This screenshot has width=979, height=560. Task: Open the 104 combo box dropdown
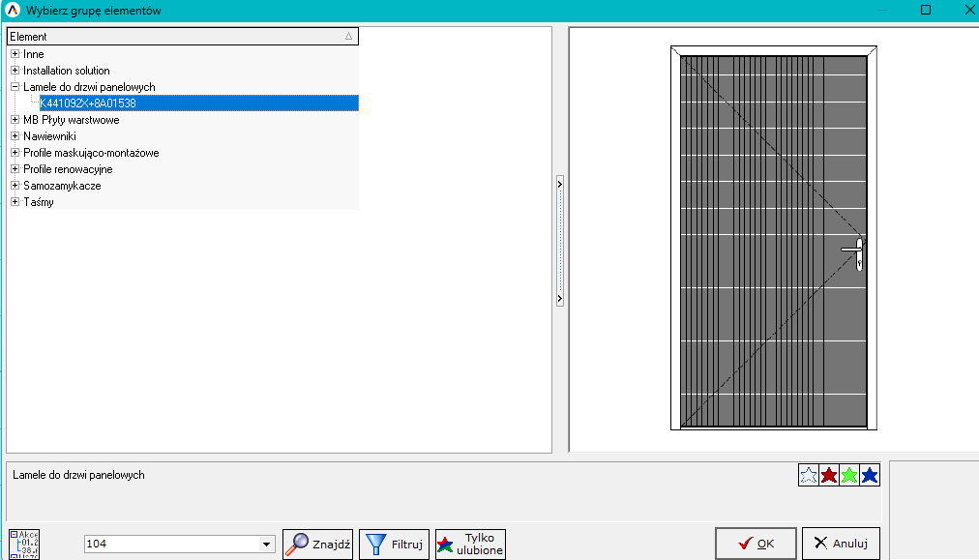tap(267, 545)
